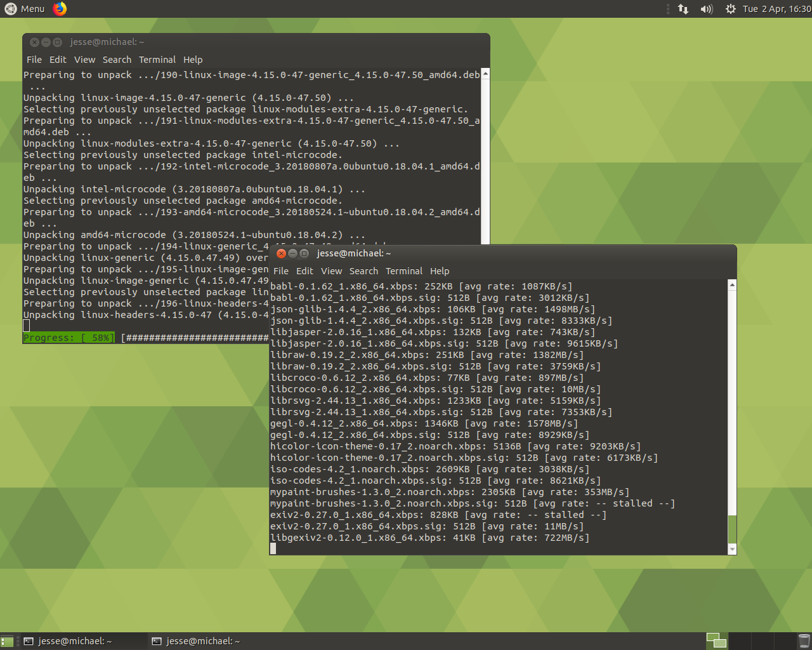Click the 'librsvg-2.44.13_1.x86_64.xbps: 1233KB' line
The height and width of the screenshot is (650, 812).
(435, 401)
